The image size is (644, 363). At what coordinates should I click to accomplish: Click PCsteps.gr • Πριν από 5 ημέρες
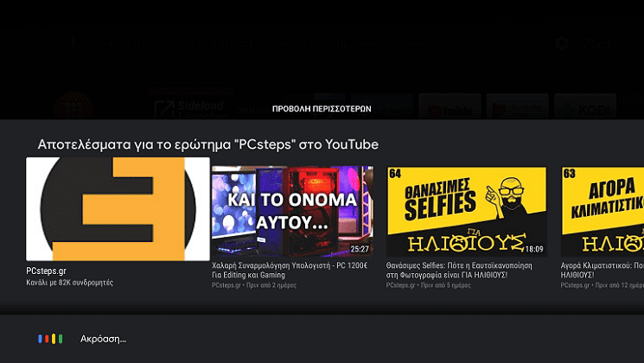coord(429,285)
